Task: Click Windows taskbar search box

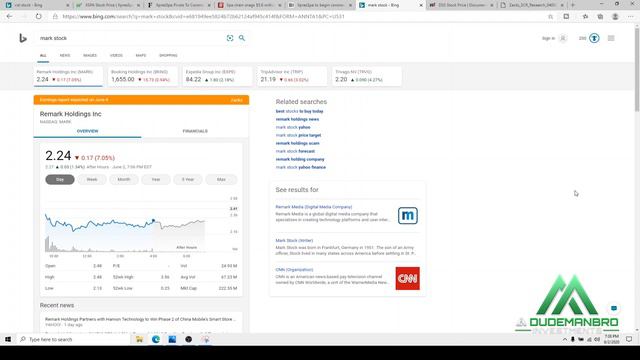Action: 73,340
